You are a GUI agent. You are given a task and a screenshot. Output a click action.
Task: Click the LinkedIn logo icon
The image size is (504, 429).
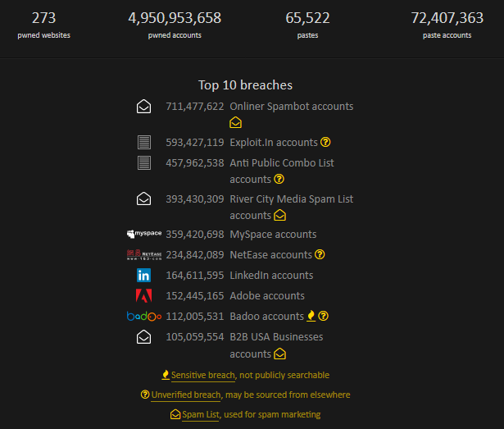coord(144,276)
